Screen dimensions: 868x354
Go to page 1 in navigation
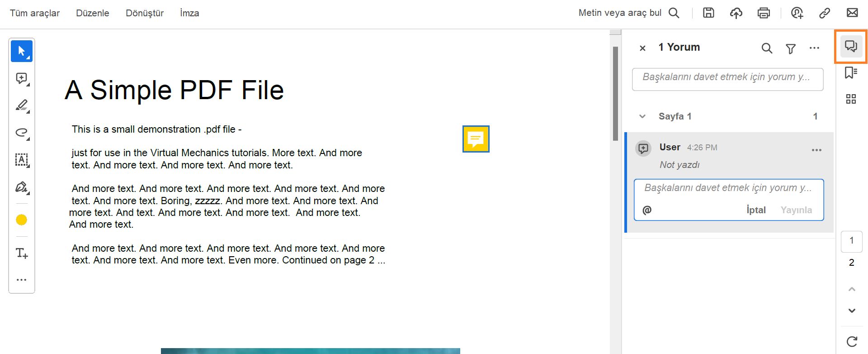[852, 241]
